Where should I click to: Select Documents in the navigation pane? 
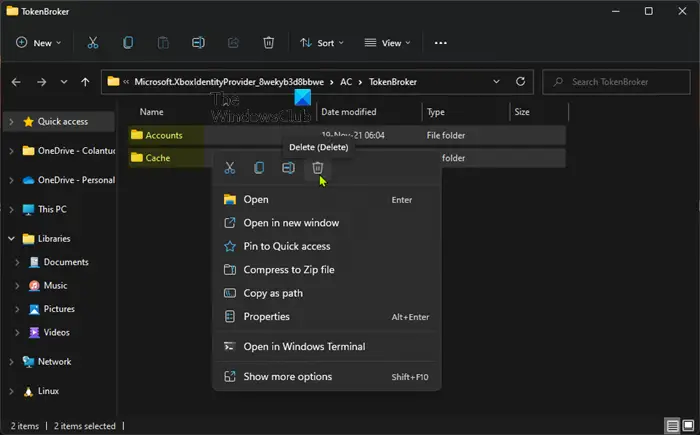(66, 262)
